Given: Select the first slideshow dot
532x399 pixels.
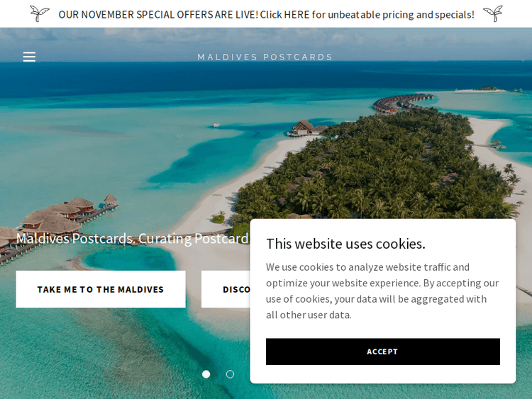Looking at the screenshot, I should coord(206,374).
